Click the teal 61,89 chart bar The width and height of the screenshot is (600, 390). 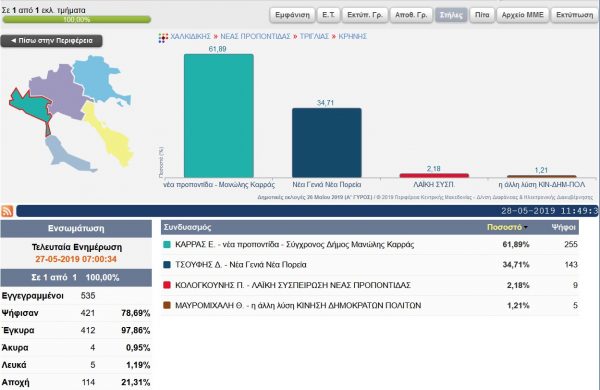point(218,116)
